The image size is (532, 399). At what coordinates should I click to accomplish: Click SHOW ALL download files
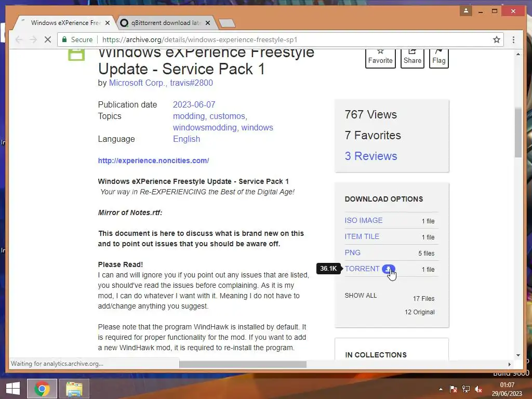point(361,296)
